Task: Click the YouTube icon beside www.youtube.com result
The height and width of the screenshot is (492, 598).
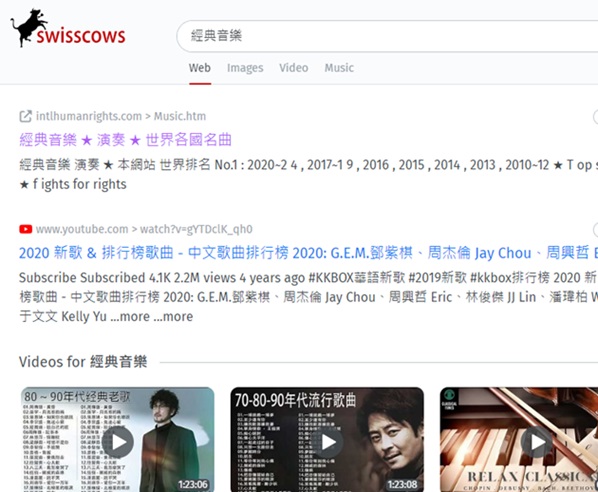Action: click(26, 229)
